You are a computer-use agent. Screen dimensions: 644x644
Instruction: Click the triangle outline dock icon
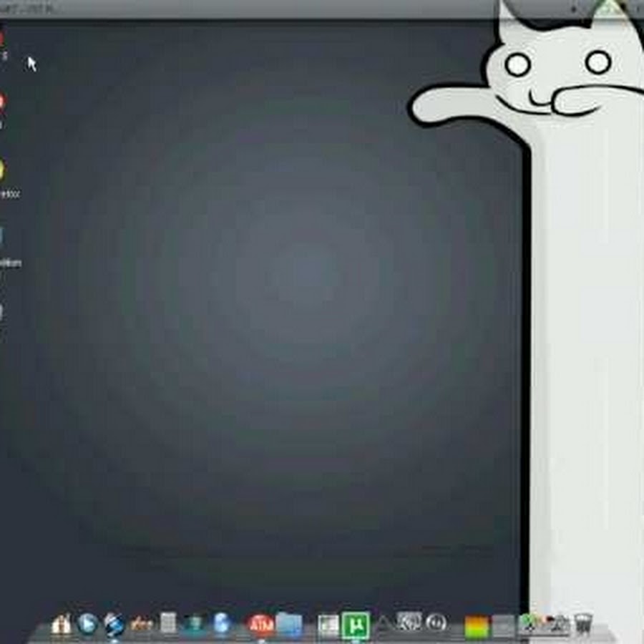(x=384, y=624)
